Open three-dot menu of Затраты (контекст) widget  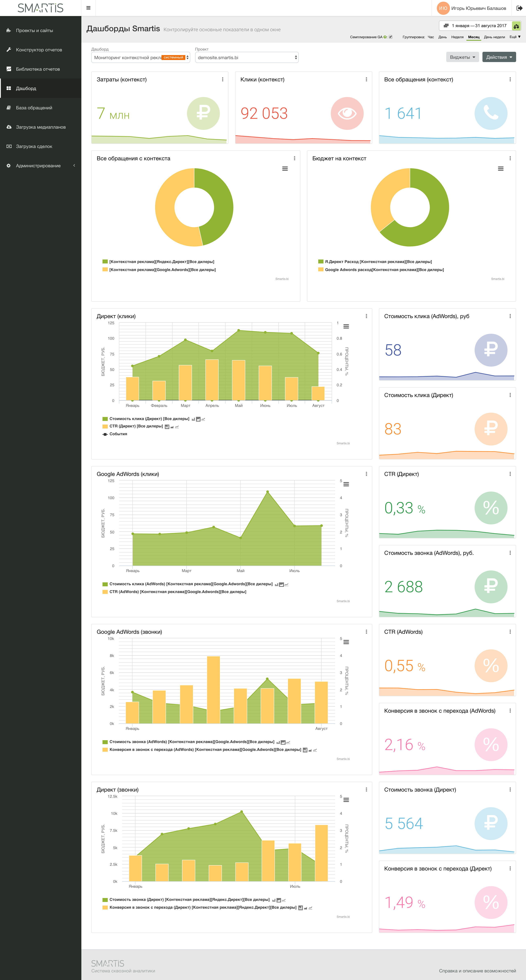(223, 80)
